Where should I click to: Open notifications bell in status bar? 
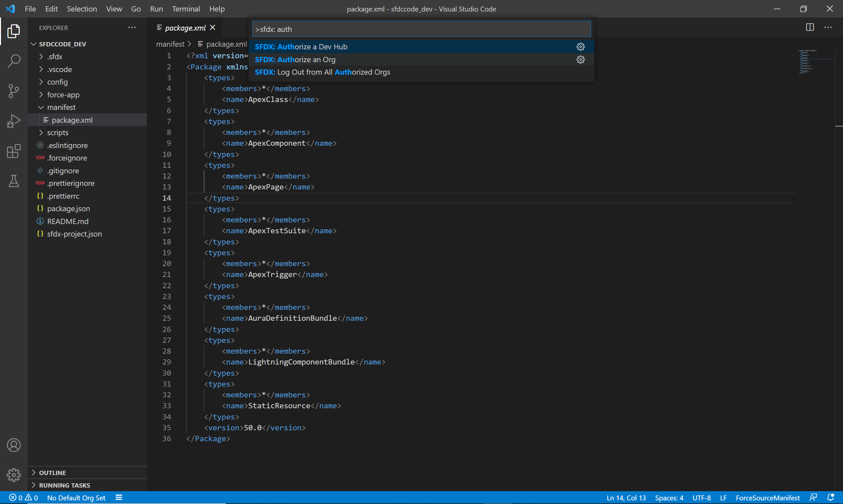click(830, 497)
